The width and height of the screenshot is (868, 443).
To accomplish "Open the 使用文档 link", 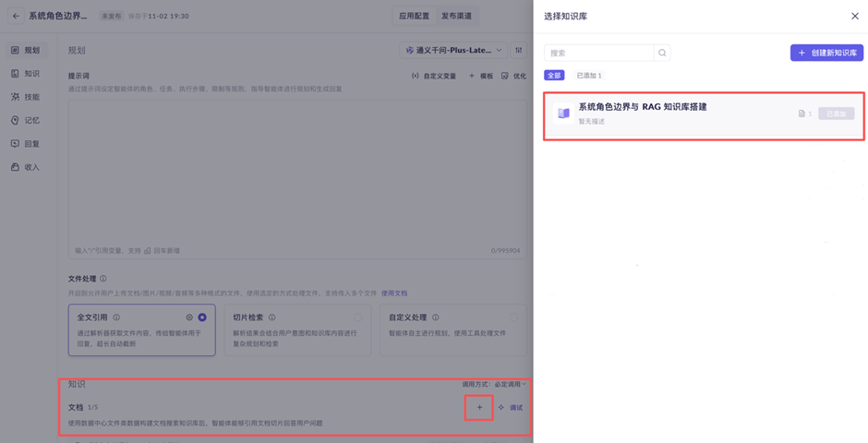I will [x=394, y=293].
